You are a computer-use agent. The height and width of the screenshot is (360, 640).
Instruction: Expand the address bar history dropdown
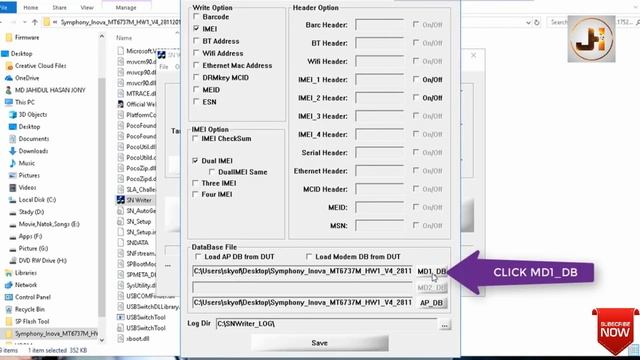(x=528, y=22)
